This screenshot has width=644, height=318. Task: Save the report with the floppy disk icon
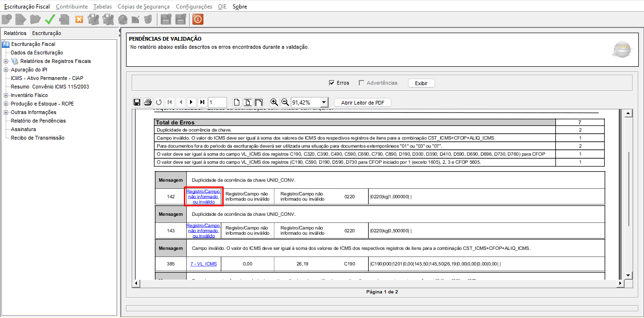(137, 102)
